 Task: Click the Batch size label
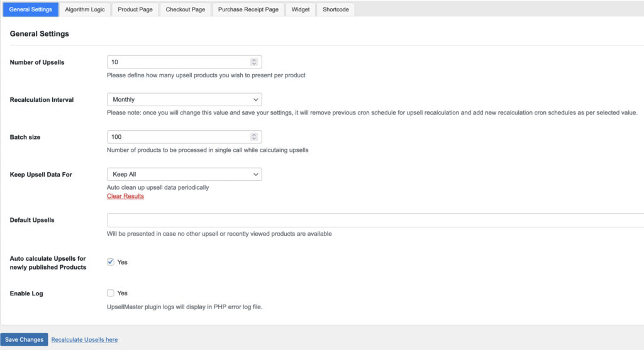pos(25,137)
